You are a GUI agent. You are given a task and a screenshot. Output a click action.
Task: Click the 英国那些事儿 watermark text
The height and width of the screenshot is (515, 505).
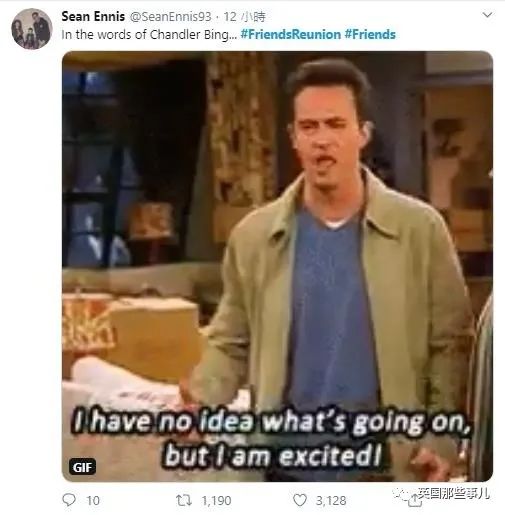coord(454,493)
